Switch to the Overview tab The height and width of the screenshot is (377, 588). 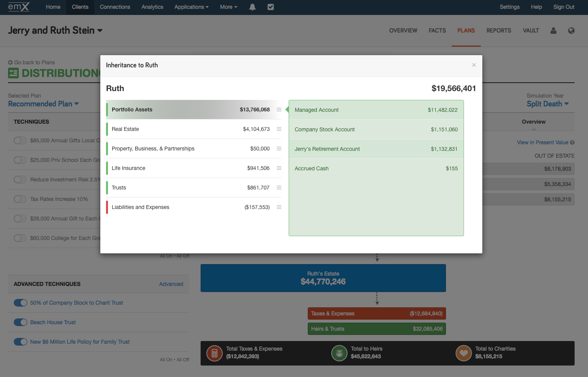tap(403, 31)
